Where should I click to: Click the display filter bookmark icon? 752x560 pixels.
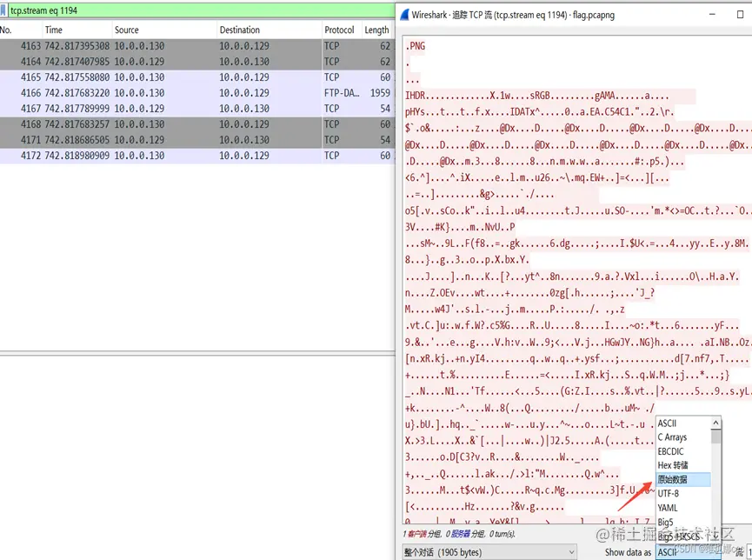coord(3,10)
